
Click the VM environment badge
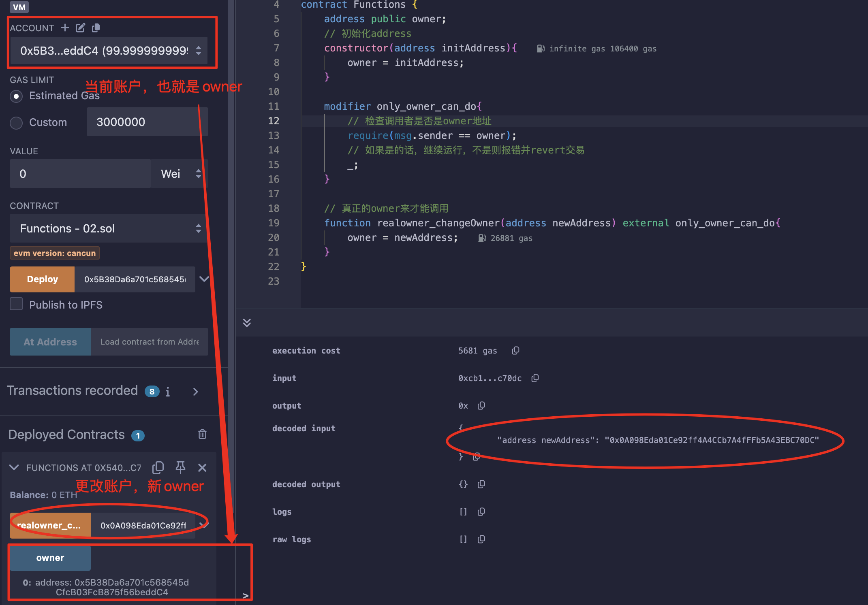tap(19, 7)
